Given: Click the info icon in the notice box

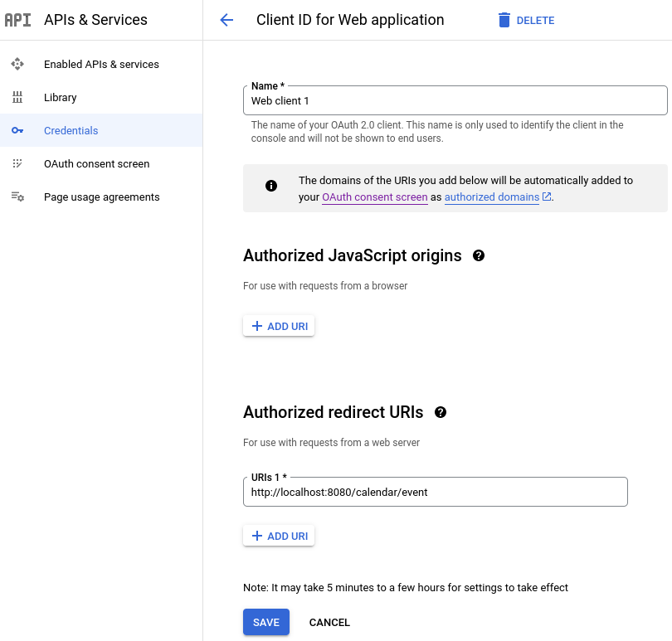Looking at the screenshot, I should (x=271, y=186).
